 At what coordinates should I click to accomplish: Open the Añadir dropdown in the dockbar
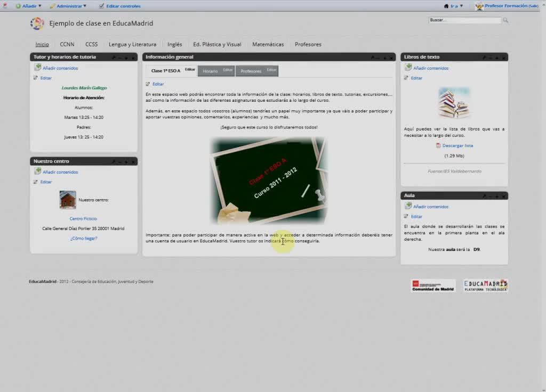coord(29,6)
